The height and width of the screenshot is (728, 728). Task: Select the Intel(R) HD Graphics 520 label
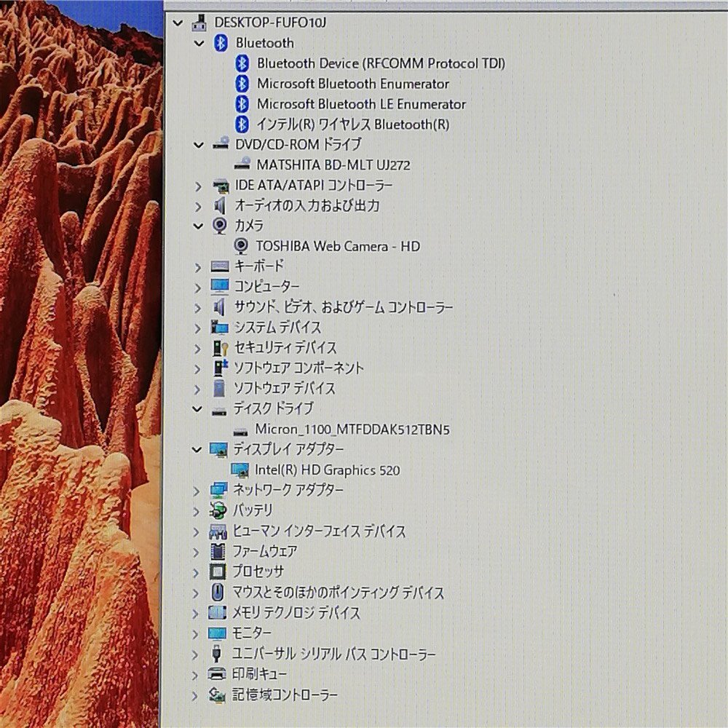click(328, 470)
